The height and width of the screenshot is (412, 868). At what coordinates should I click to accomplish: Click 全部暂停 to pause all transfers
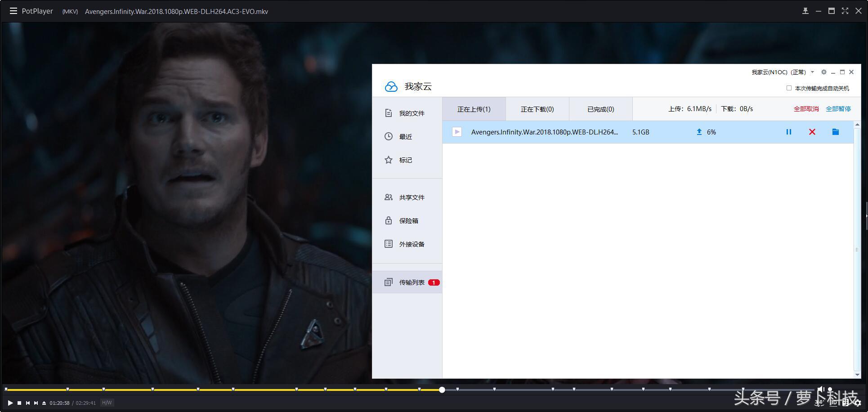click(x=839, y=109)
